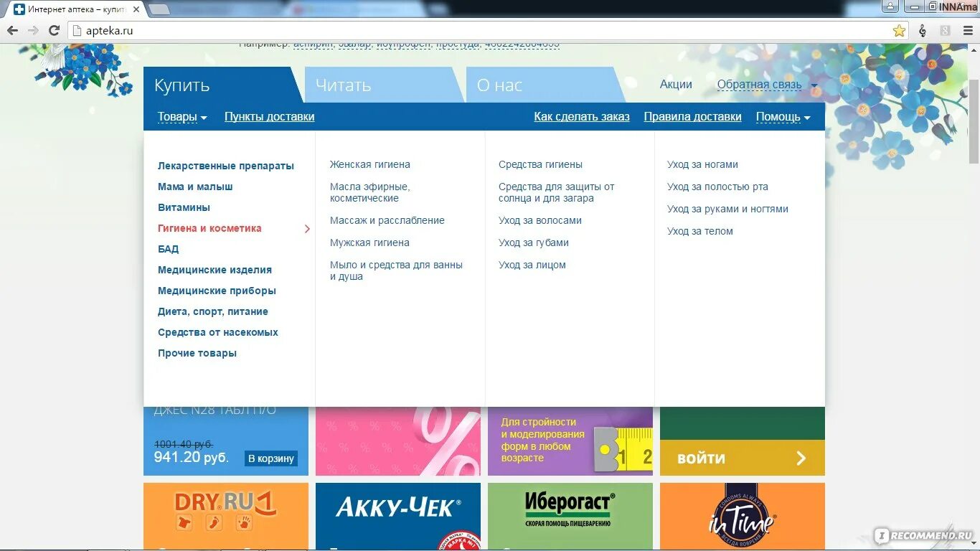Screen dimensions: 980x551
Task: Click the ВОЙТИ banner
Action: (x=743, y=458)
